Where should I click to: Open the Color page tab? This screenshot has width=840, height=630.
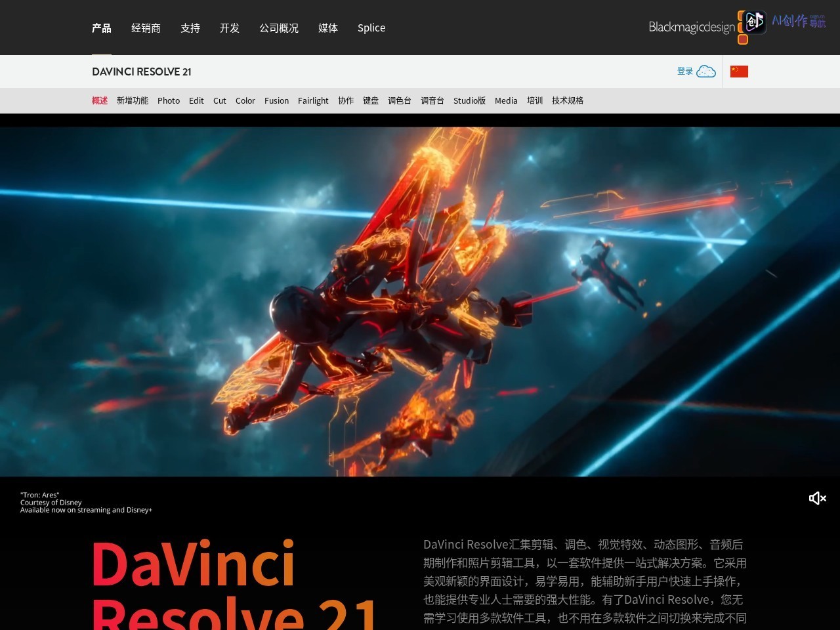245,100
